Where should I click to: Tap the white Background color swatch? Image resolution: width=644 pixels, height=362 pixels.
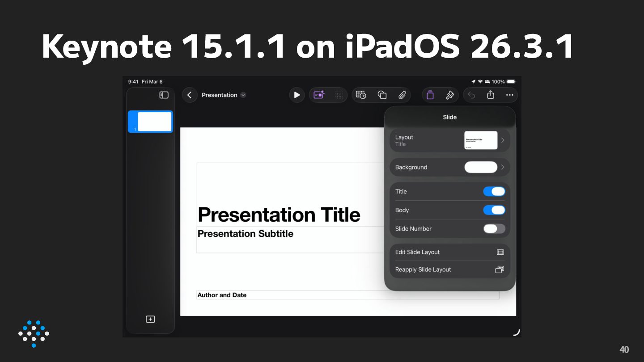coord(481,167)
